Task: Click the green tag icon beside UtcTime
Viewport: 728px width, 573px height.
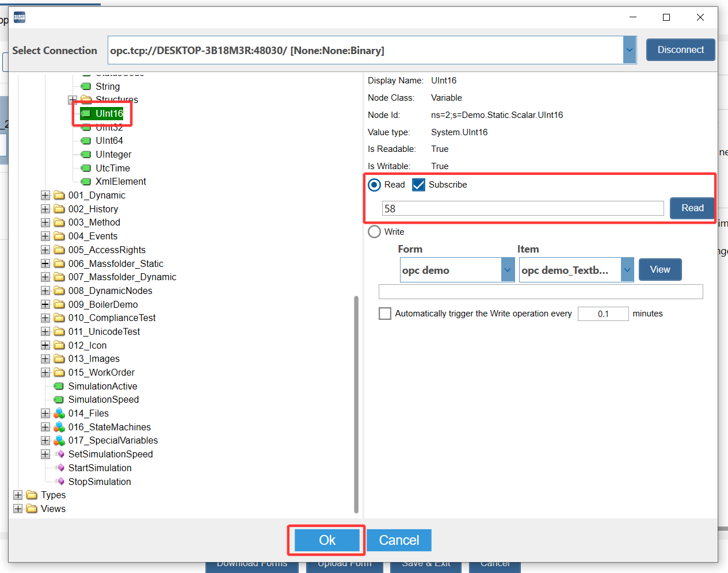Action: pos(86,169)
